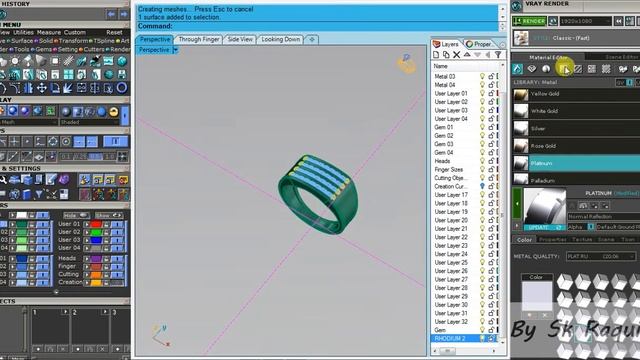
Task: Click the move arrows transform tool icon
Action: coord(42,88)
